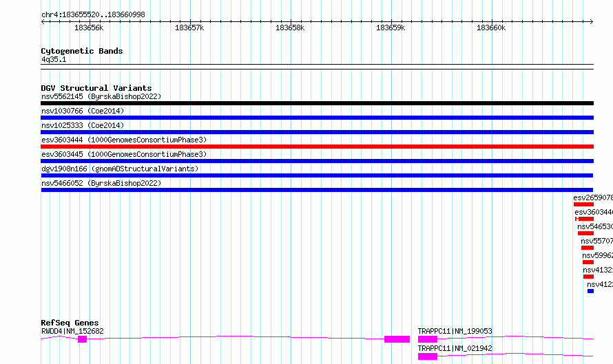Click the left arrowhead of the coordinate ruler
The width and height of the screenshot is (613, 364).
tap(43, 22)
